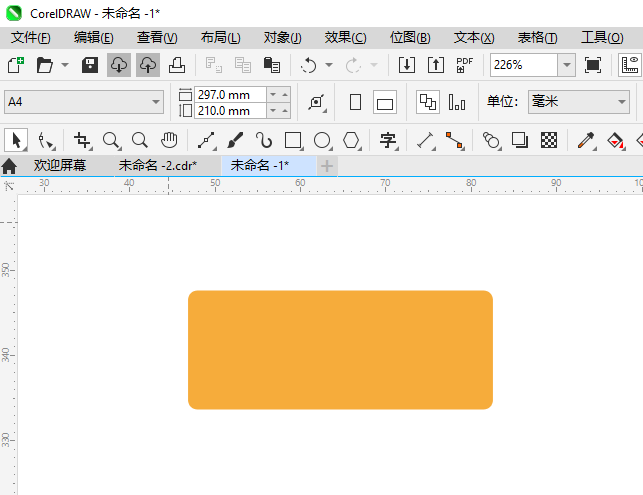Toggle apply layout to all pages

[x=428, y=102]
